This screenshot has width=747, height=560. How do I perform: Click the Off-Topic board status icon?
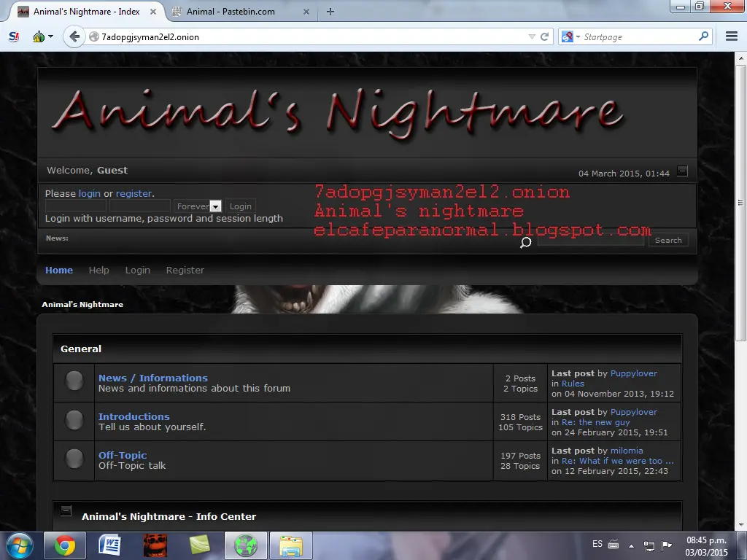(x=74, y=459)
